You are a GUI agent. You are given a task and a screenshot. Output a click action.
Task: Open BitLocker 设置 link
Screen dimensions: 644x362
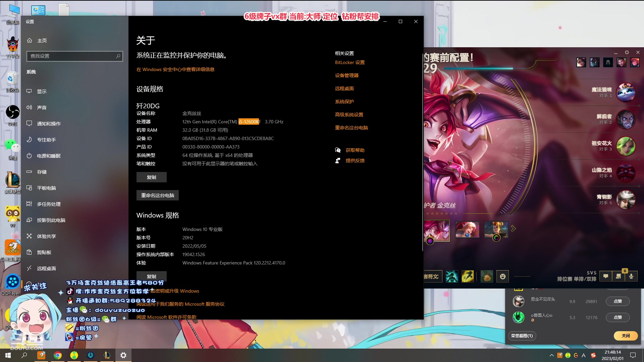(350, 62)
